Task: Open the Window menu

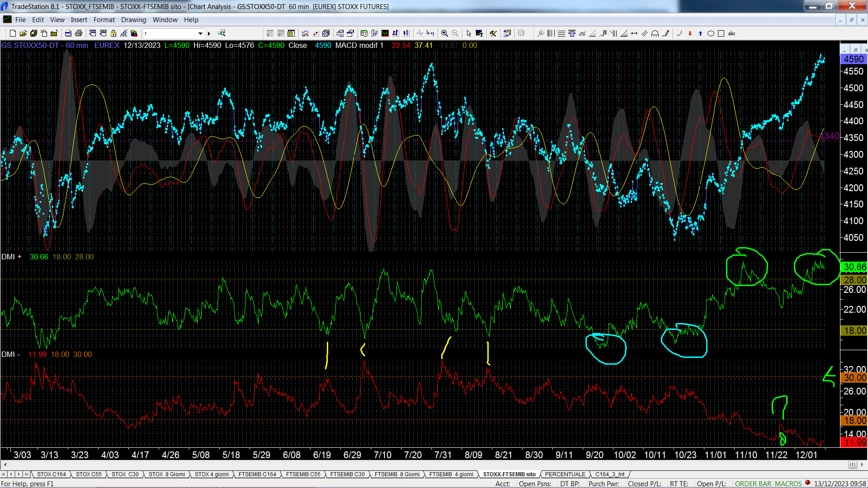Action: pos(165,20)
